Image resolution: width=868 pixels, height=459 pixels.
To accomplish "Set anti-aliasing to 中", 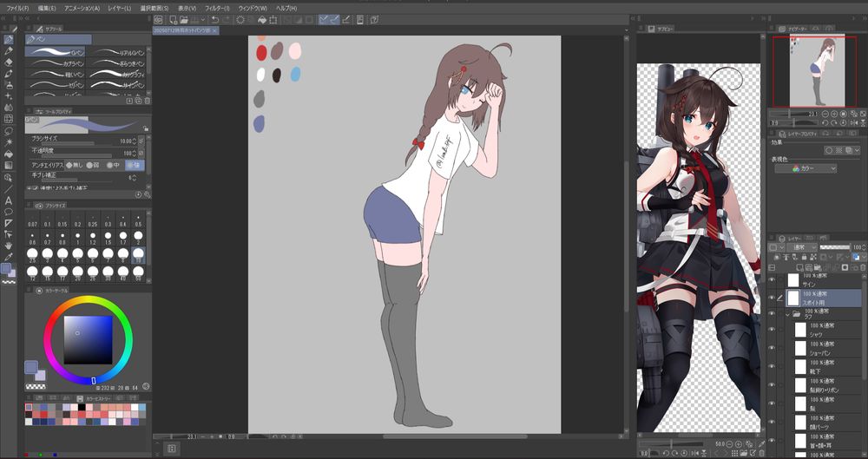I will pyautogui.click(x=113, y=165).
